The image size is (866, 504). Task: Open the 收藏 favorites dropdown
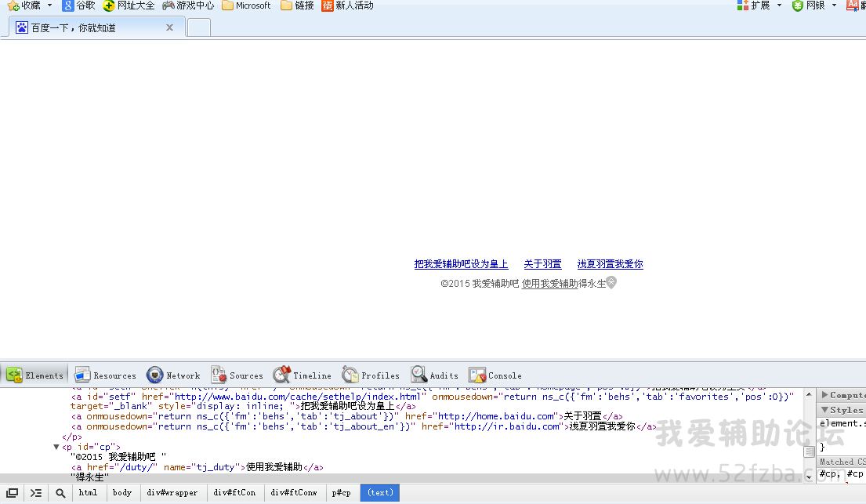(49, 5)
